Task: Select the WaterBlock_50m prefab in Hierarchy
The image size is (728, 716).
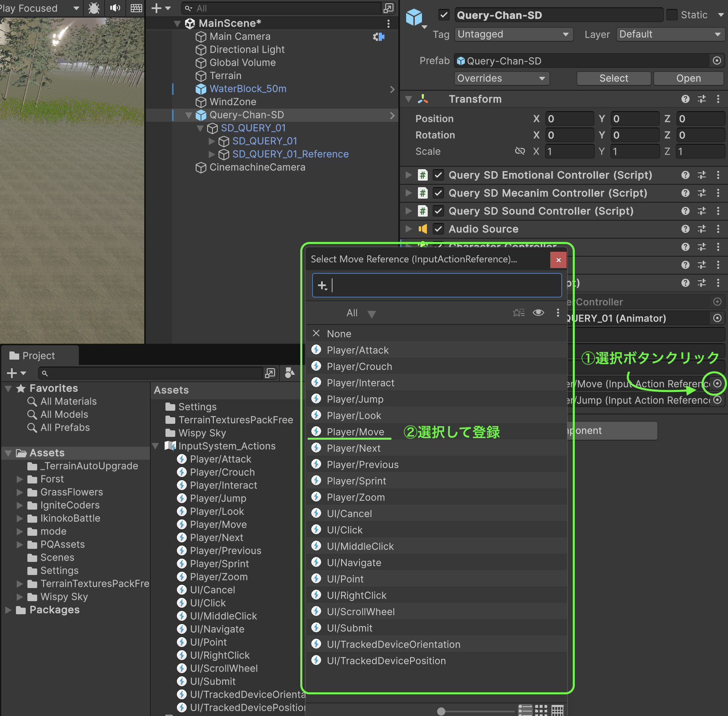Action: point(248,89)
